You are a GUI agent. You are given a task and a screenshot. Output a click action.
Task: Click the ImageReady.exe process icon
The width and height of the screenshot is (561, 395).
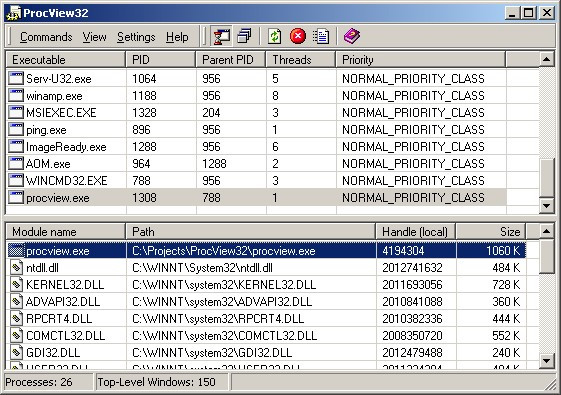(16, 146)
